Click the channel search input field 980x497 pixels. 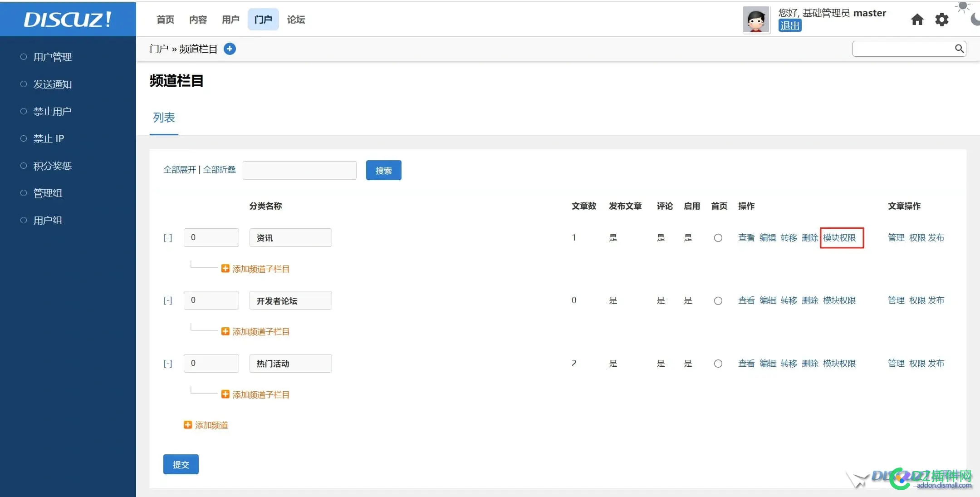pyautogui.click(x=299, y=170)
